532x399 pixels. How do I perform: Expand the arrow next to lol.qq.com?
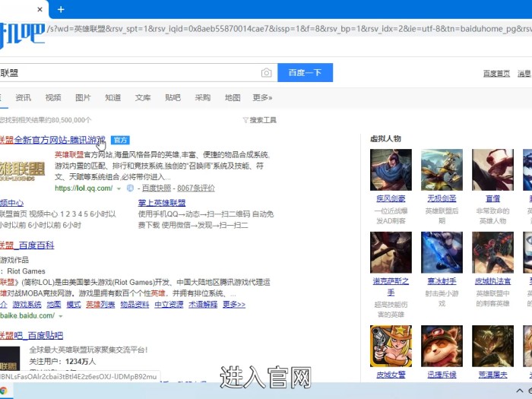(119, 188)
